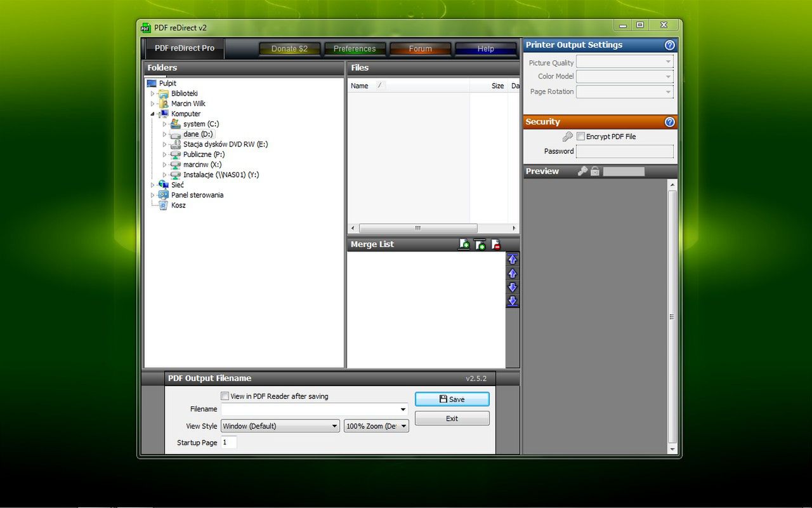Open help for Security section
Viewport: 812px width, 508px height.
tap(669, 122)
